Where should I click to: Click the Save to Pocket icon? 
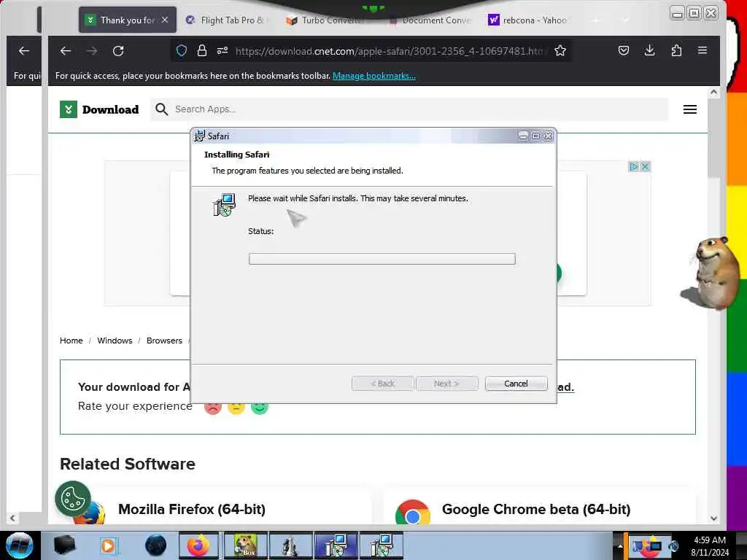tap(624, 50)
